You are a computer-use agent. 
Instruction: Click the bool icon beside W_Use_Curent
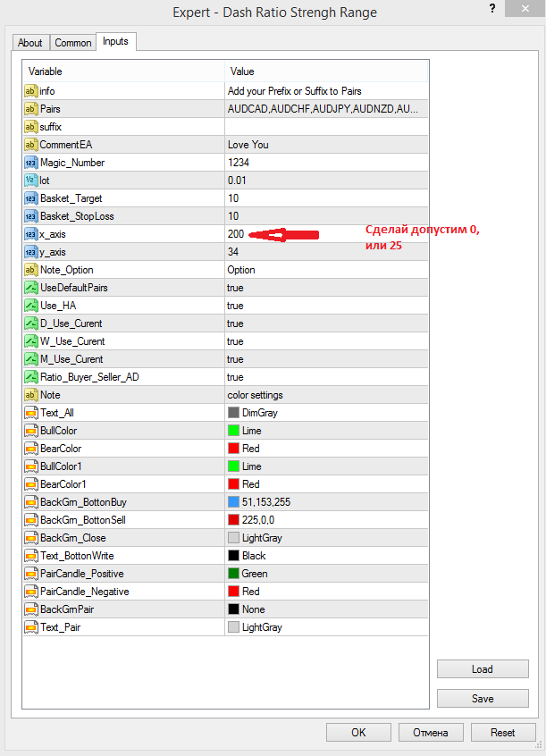pyautogui.click(x=31, y=340)
